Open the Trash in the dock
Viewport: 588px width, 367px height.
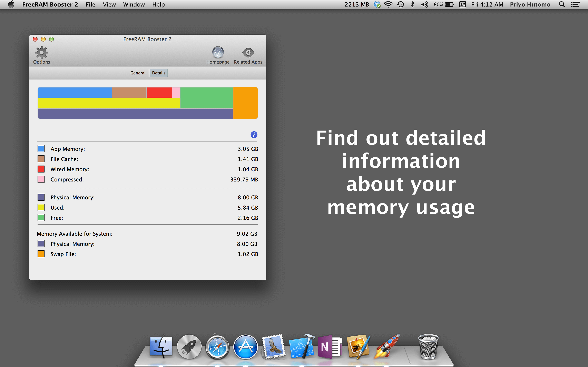click(429, 347)
